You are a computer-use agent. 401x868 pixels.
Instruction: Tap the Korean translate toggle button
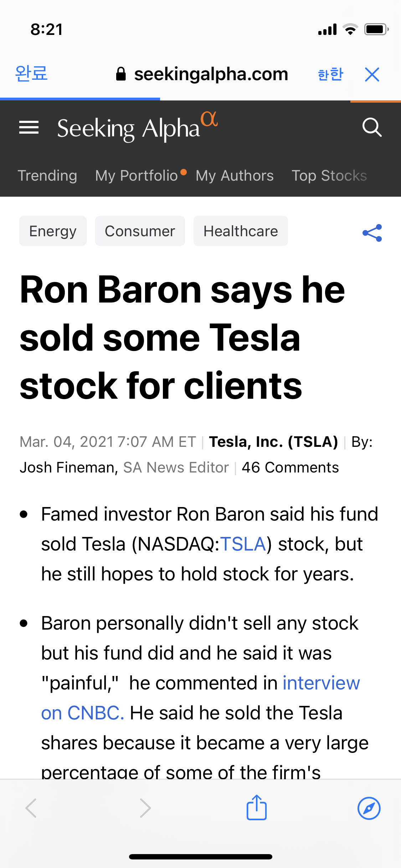tap(330, 74)
